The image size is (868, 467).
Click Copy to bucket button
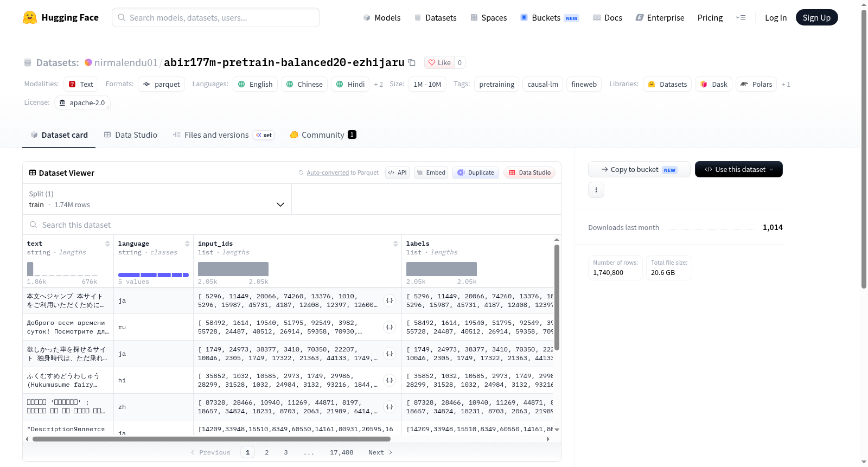(x=639, y=169)
